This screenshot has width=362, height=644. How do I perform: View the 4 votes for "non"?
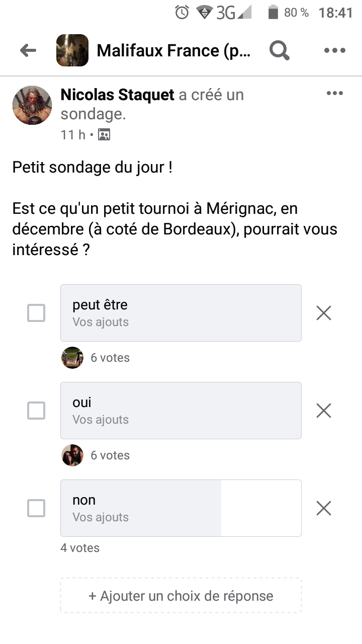[80, 548]
